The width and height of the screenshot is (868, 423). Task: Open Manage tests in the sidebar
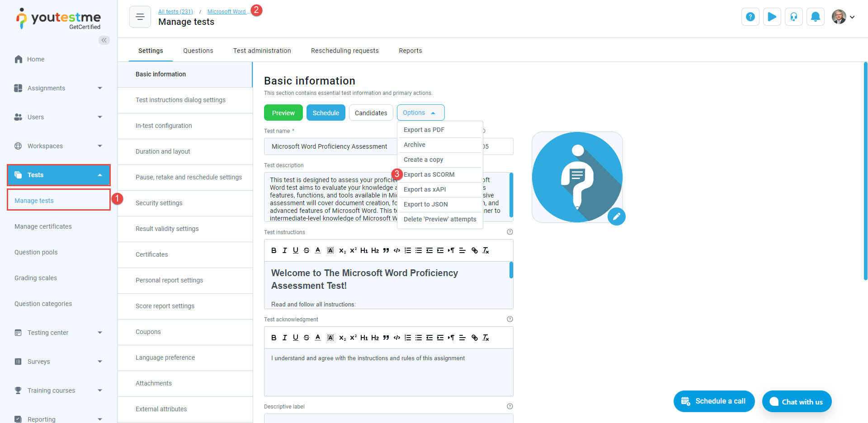pyautogui.click(x=59, y=201)
